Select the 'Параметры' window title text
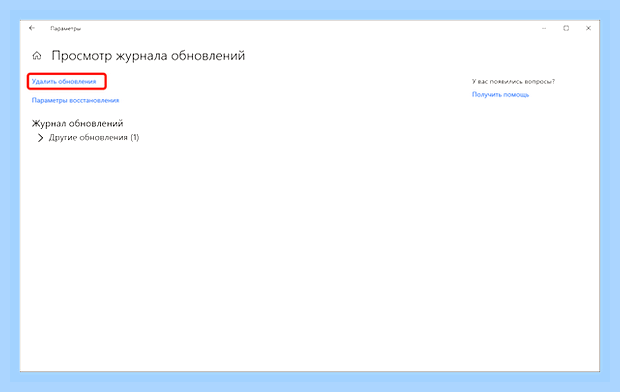Viewport: 620px width, 392px height. pyautogui.click(x=66, y=28)
